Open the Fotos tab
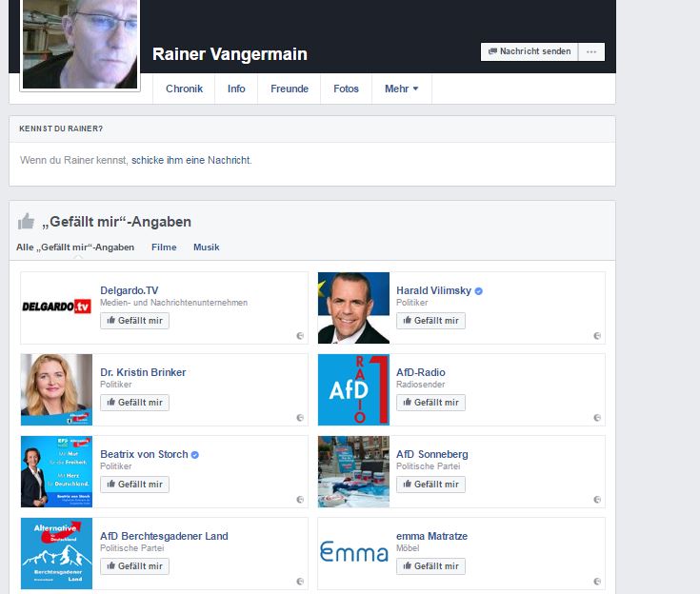Screen dimensions: 700x594 346,89
